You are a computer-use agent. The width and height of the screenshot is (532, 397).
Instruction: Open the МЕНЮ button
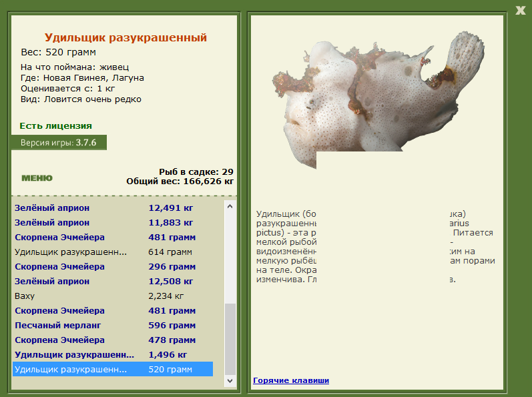click(x=37, y=178)
